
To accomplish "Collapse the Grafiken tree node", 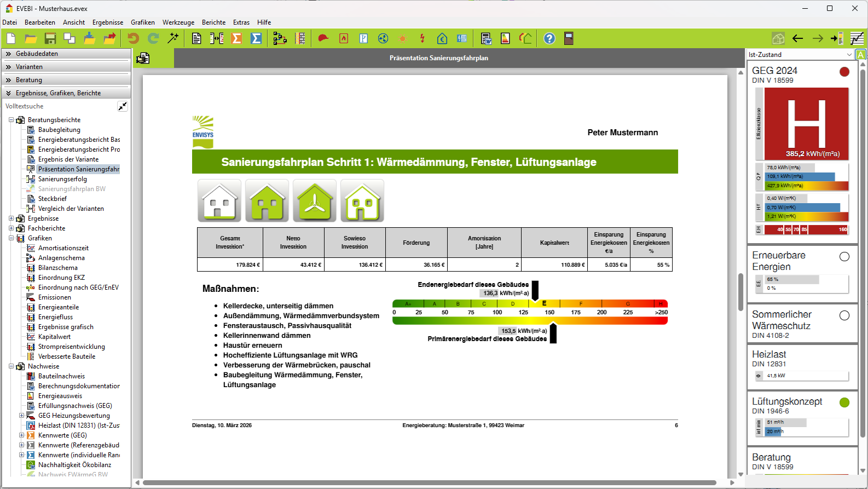I will pyautogui.click(x=11, y=238).
